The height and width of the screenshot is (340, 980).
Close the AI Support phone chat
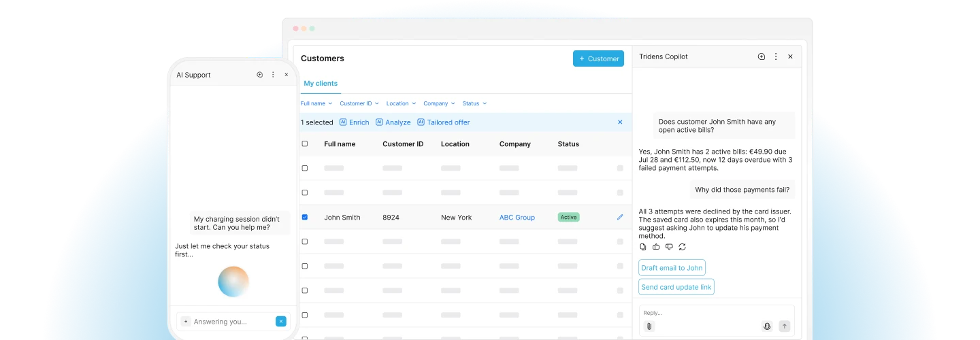(287, 75)
